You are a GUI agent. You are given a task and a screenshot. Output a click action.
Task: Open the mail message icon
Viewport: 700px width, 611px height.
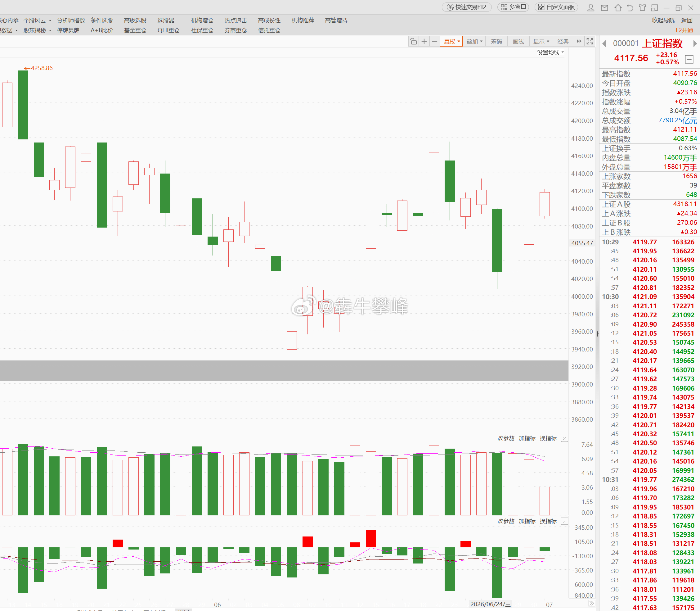coord(604,7)
